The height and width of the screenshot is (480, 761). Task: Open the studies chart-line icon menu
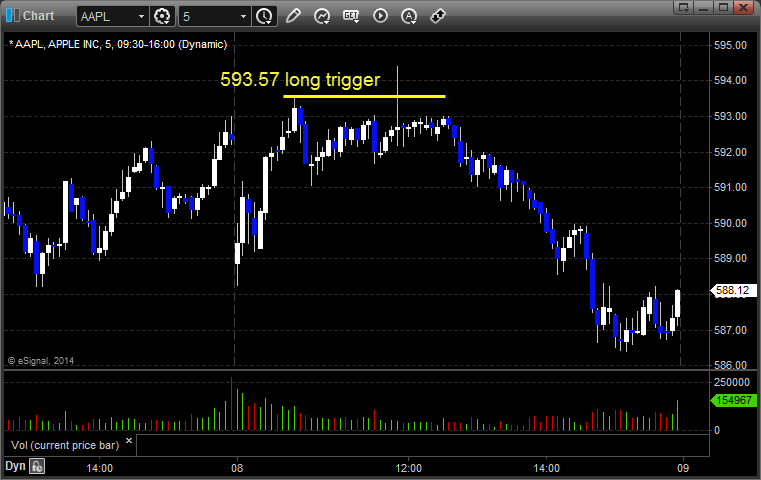322,16
